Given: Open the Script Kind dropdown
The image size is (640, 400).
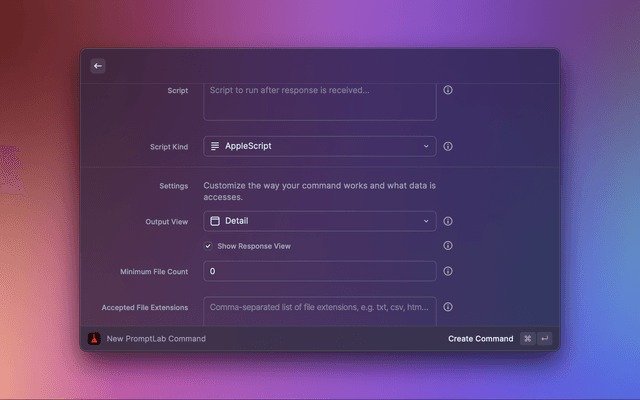Looking at the screenshot, I should click(319, 146).
